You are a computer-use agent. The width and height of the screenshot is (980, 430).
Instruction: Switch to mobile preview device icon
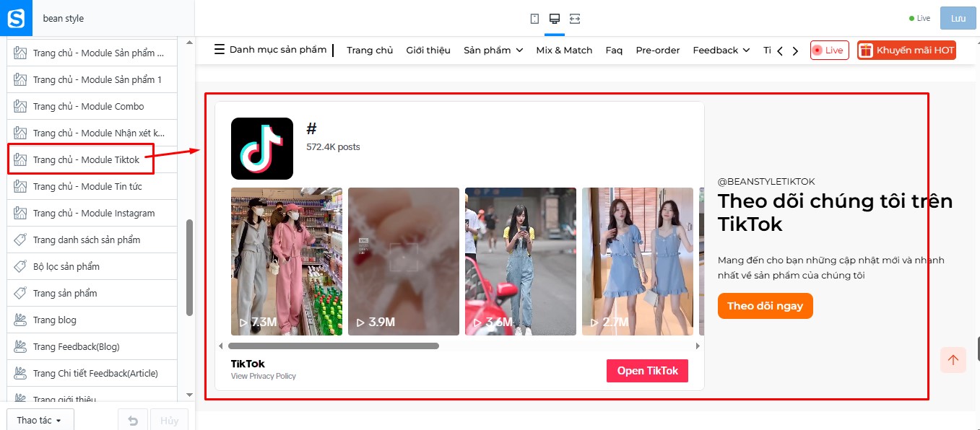[534, 19]
